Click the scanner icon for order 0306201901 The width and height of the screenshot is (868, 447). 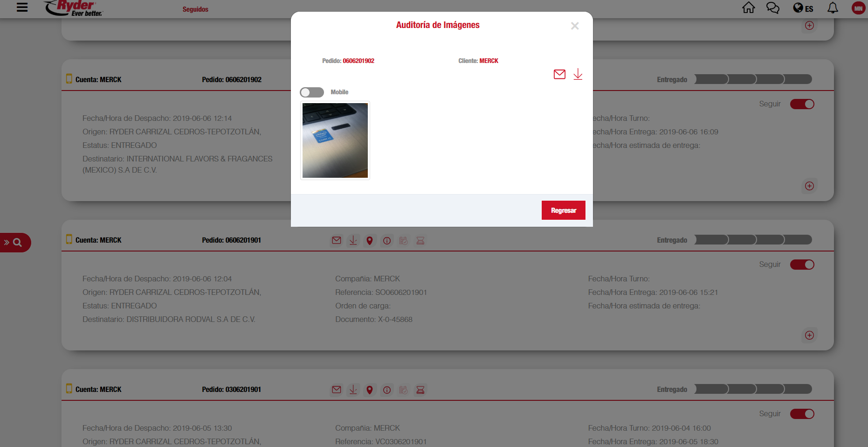pos(420,390)
